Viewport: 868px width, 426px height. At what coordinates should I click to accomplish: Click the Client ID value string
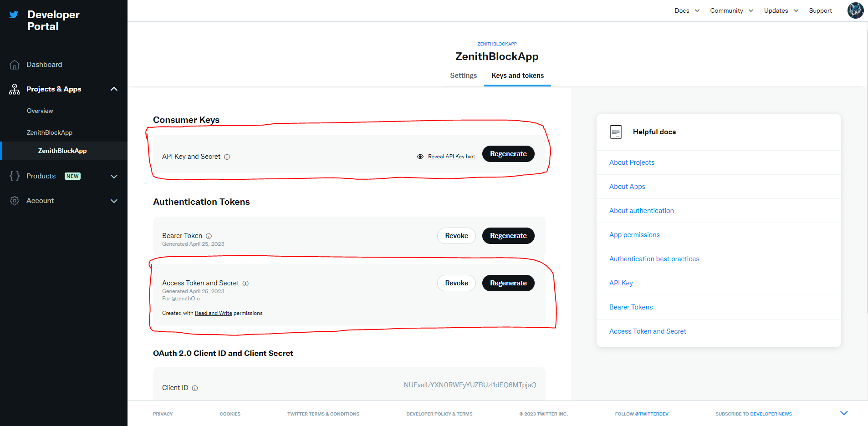tap(470, 385)
